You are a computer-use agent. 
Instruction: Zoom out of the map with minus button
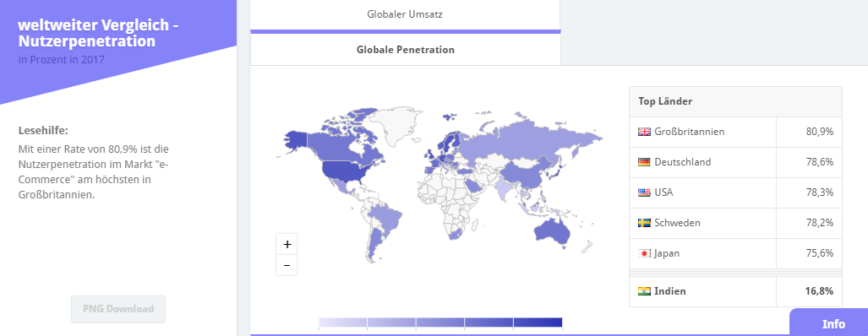point(287,265)
